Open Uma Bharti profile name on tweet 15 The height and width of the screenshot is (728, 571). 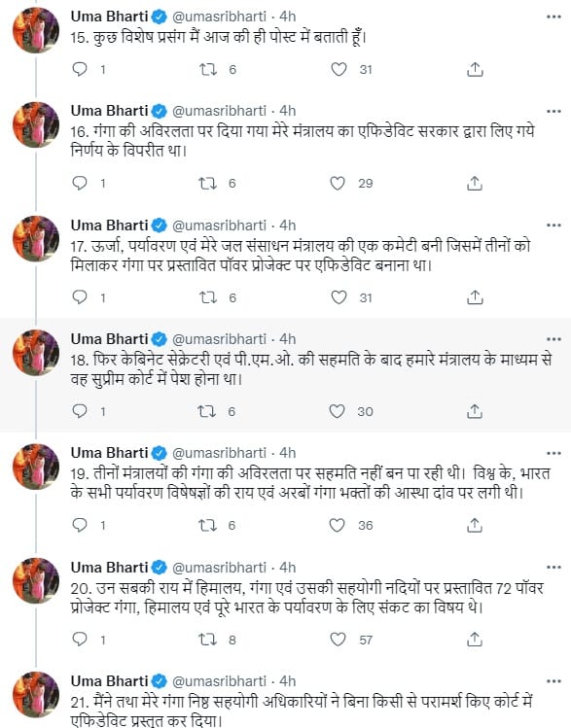(x=109, y=17)
